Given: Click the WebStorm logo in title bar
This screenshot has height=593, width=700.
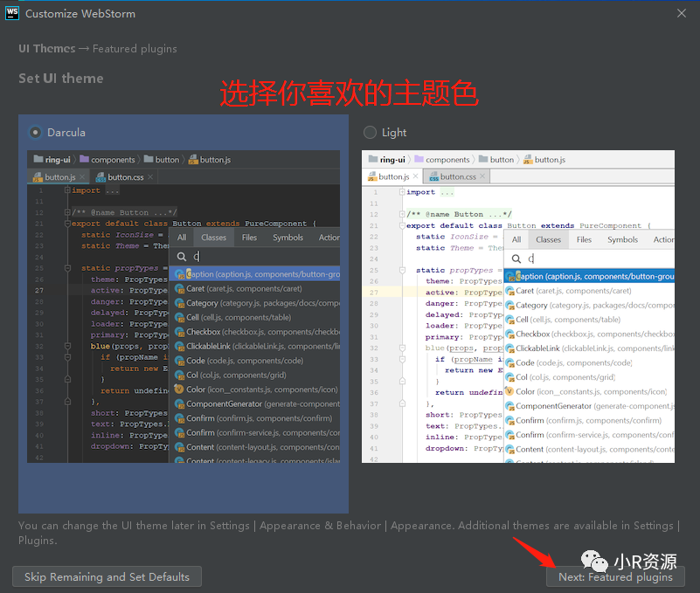Looking at the screenshot, I should (12, 13).
